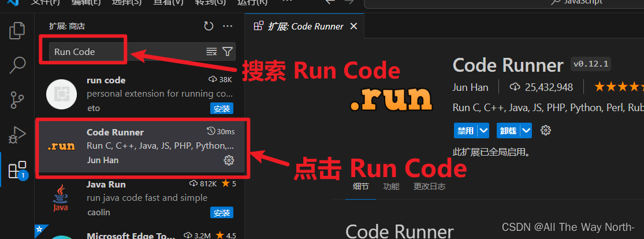Select the Microsoft Edge Tools extension entry
This screenshot has height=239, width=644.
(x=140, y=231)
